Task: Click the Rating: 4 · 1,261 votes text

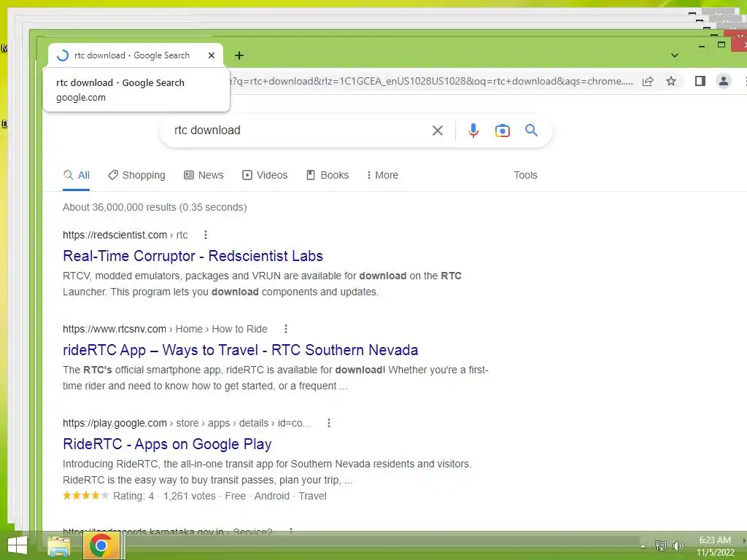Action: [164, 496]
